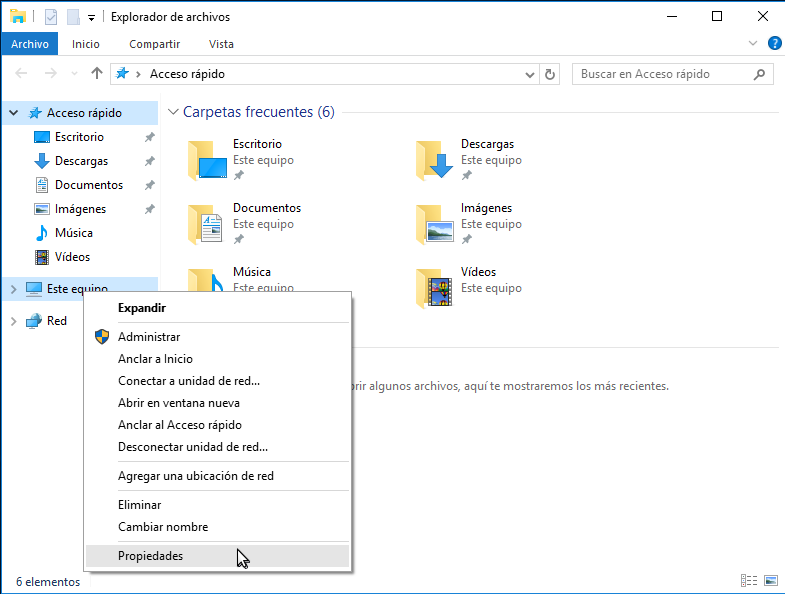The width and height of the screenshot is (785, 594).
Task: Open the help question mark icon
Action: point(774,44)
